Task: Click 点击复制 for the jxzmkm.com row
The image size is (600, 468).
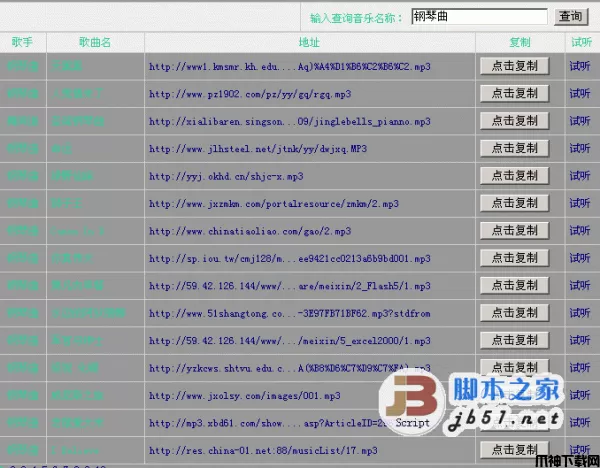Action: tap(515, 203)
